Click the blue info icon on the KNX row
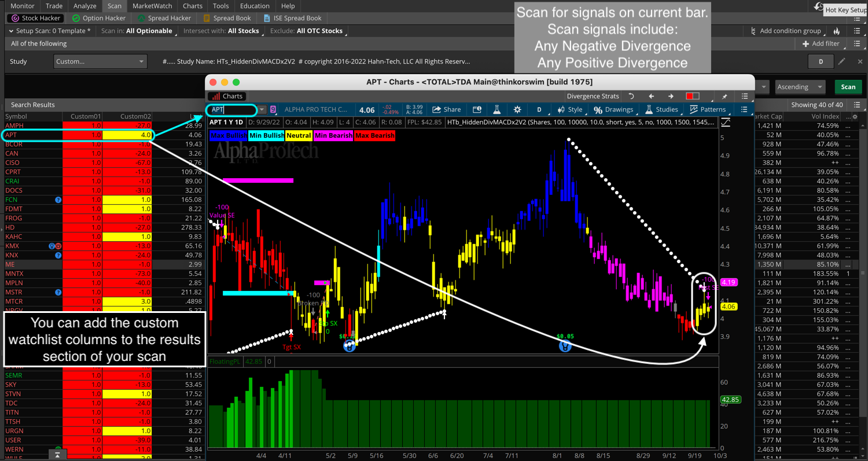 point(58,255)
